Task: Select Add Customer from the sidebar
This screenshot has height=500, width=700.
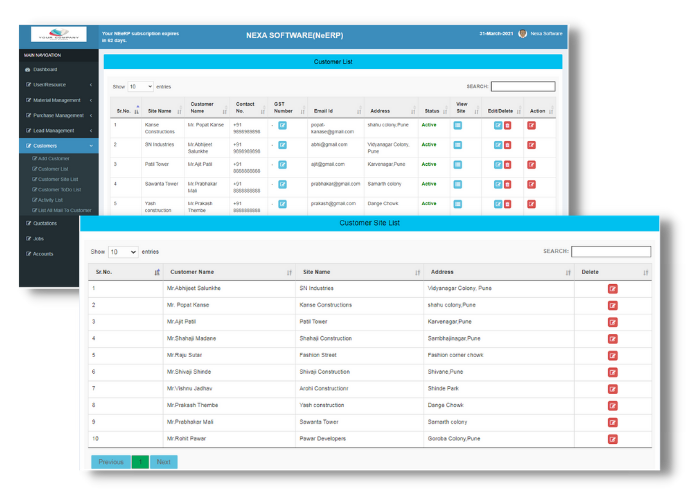Action: click(54, 158)
